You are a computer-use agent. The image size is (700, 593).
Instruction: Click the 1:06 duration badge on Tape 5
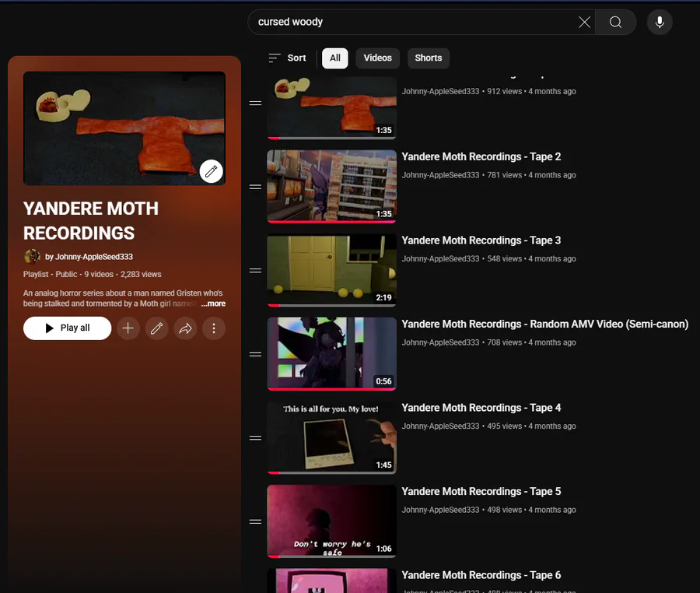tap(383, 549)
